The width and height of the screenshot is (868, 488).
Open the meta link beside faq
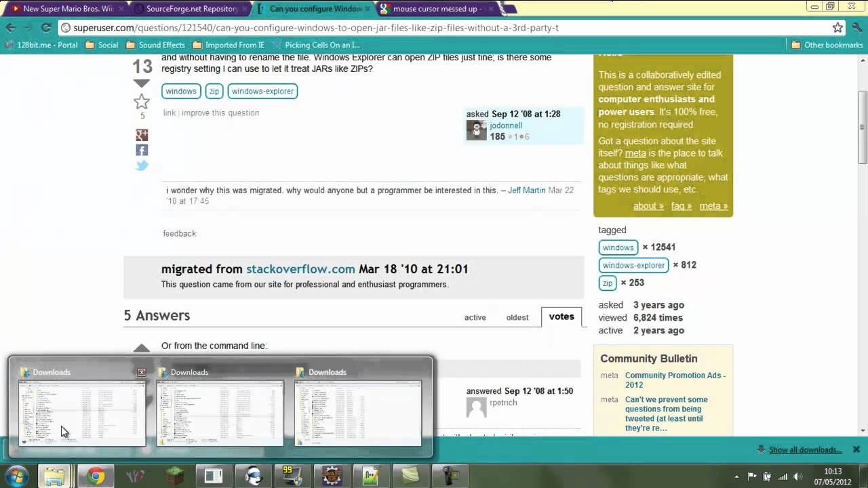pyautogui.click(x=713, y=206)
